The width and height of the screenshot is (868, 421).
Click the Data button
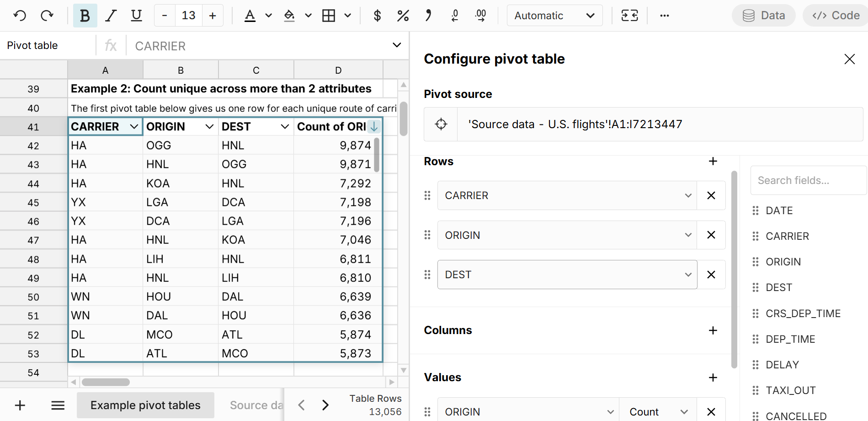(x=764, y=16)
